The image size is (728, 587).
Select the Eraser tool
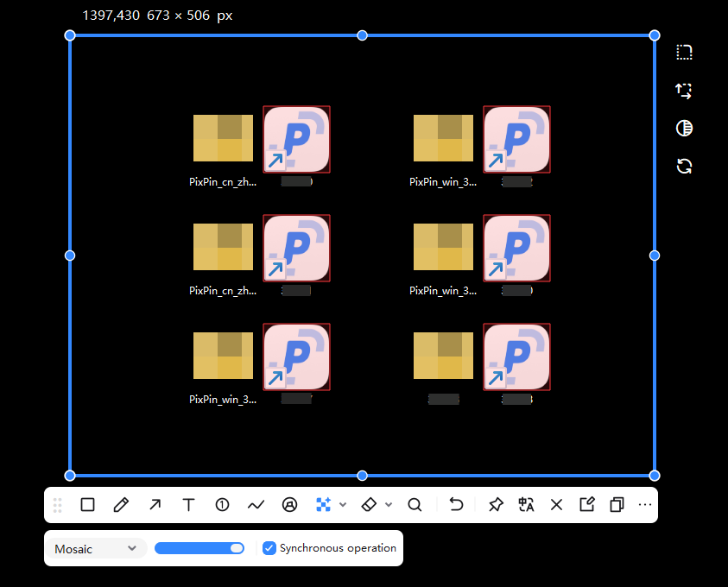point(369,504)
